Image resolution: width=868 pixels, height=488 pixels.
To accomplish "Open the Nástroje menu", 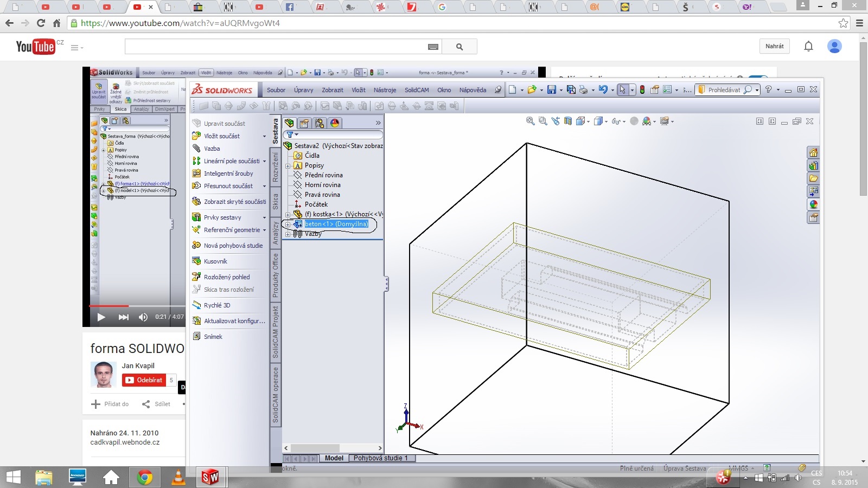I will click(385, 90).
